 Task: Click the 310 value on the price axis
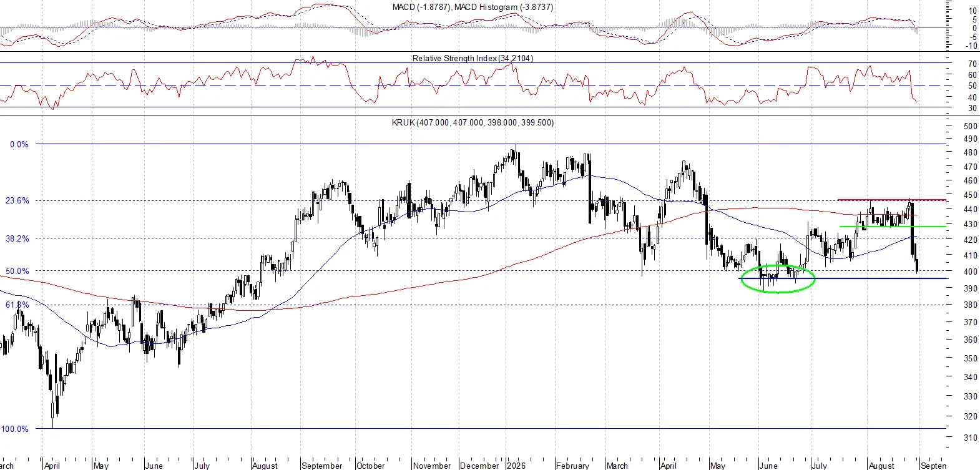pos(971,438)
